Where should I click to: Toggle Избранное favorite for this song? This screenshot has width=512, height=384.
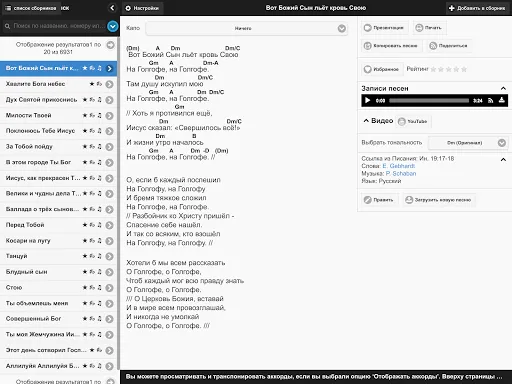(x=382, y=69)
